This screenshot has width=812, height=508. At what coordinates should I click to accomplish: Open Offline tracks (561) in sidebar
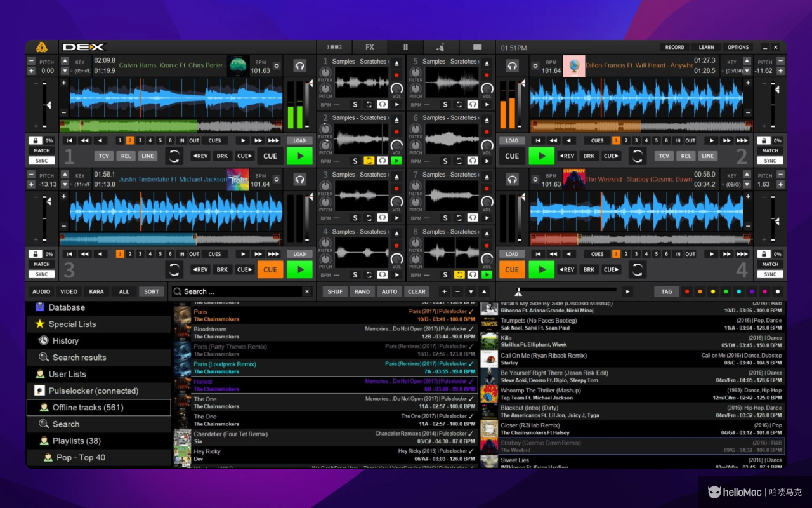click(98, 408)
